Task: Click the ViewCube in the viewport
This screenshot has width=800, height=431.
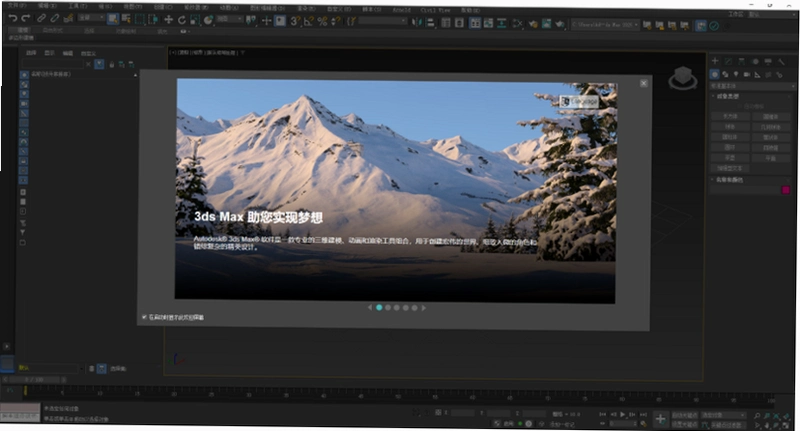Action: (683, 78)
